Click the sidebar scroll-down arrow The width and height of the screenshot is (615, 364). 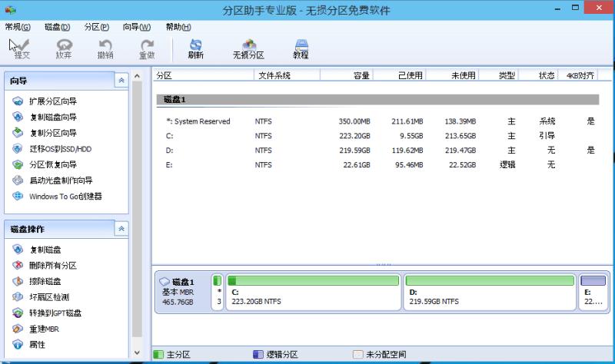point(137,352)
